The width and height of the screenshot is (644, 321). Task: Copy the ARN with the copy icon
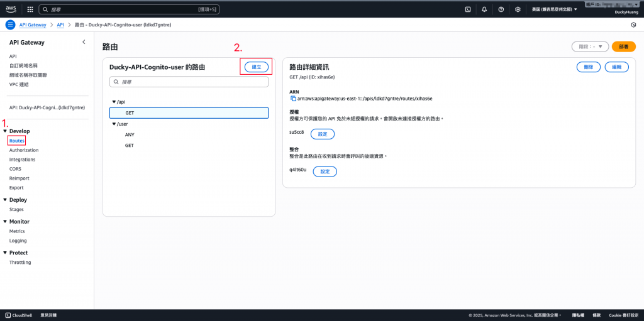[293, 99]
